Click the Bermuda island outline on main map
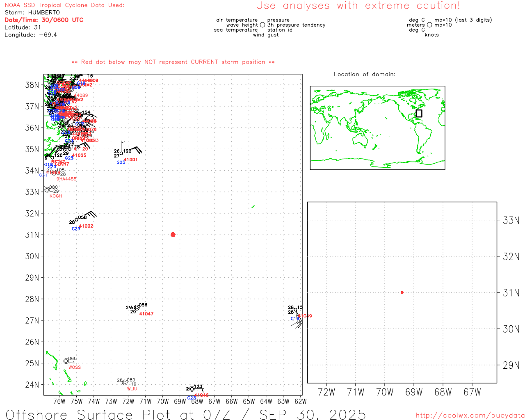The height and width of the screenshot is (420, 525). 253,206
